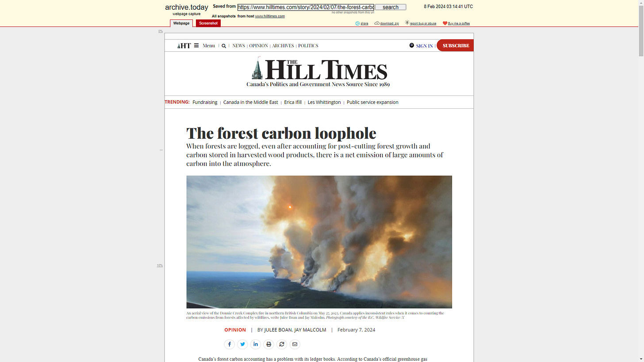Screen dimensions: 644x362
Task: Click the SUBSCRIBE button
Action: click(x=455, y=46)
